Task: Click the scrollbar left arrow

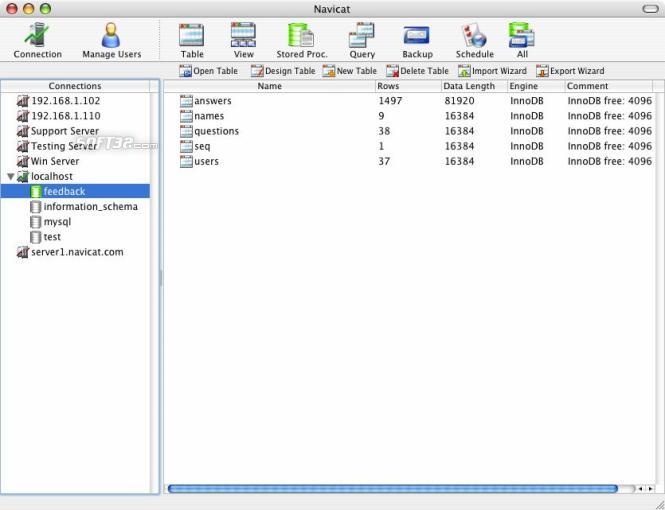Action: tap(640, 489)
